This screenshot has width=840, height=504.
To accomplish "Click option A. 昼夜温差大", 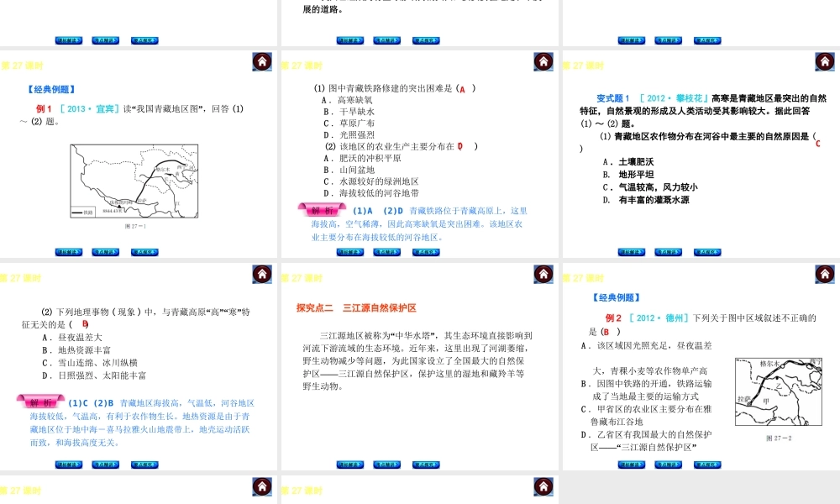I will click(x=71, y=338).
